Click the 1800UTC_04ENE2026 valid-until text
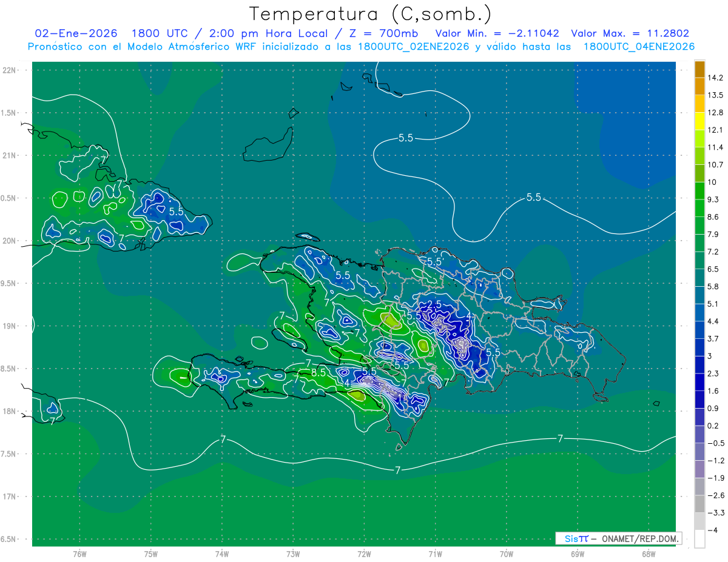This screenshot has width=728, height=562. [x=639, y=46]
